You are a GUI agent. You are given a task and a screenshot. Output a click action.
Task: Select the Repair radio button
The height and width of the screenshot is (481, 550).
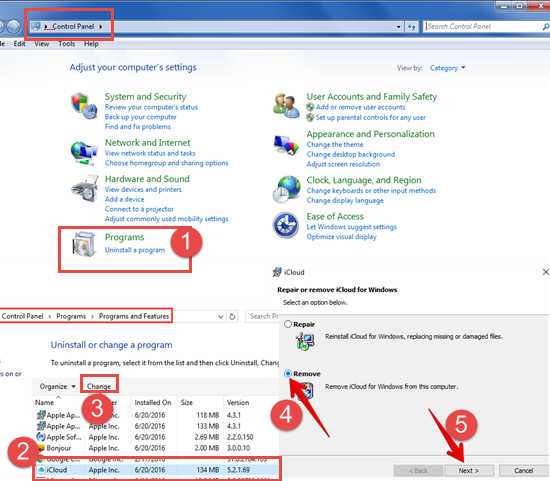(288, 324)
